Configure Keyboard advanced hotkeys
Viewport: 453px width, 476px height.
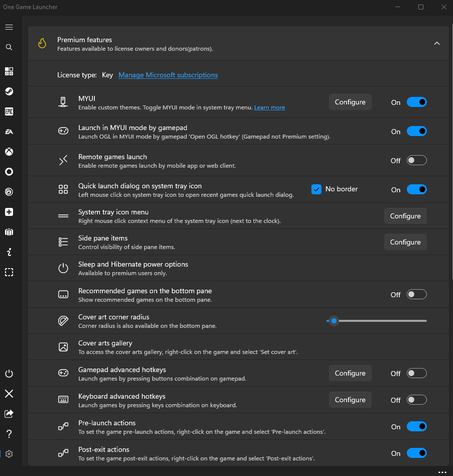(x=350, y=400)
